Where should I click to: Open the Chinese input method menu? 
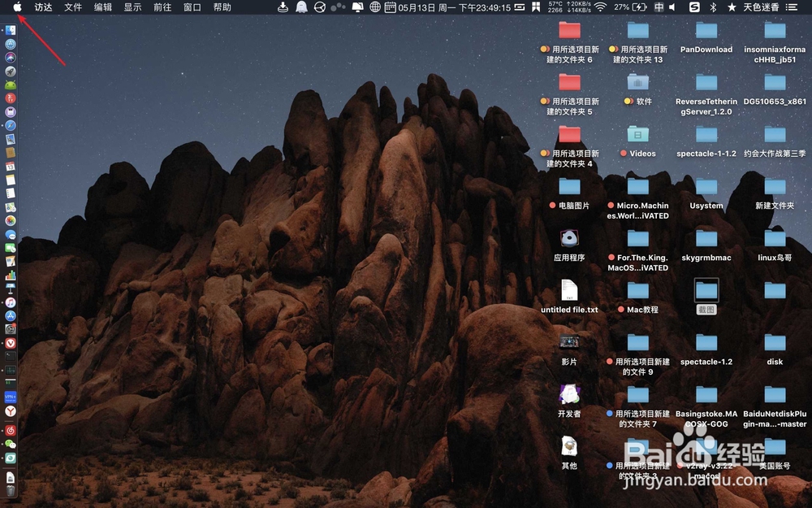[659, 7]
